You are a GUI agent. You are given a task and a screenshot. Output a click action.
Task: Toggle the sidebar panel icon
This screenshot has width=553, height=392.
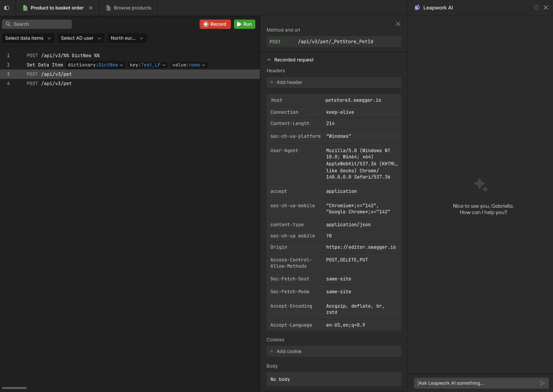pyautogui.click(x=7, y=8)
